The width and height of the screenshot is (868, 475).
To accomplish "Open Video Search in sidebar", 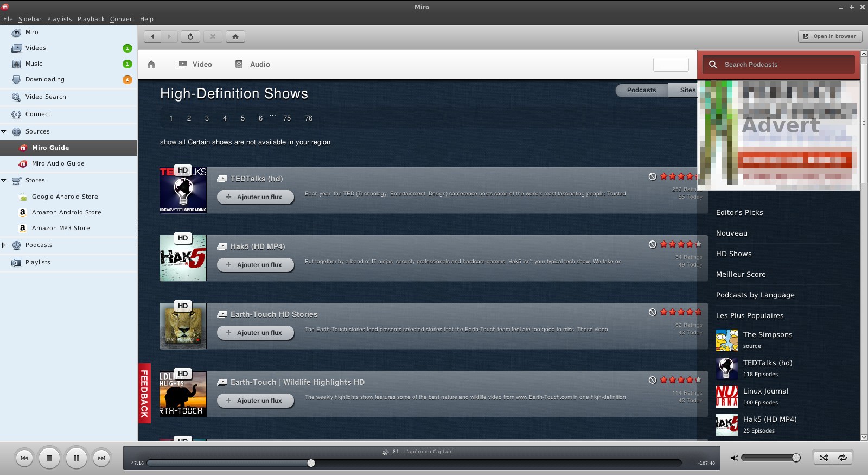I will pyautogui.click(x=68, y=97).
